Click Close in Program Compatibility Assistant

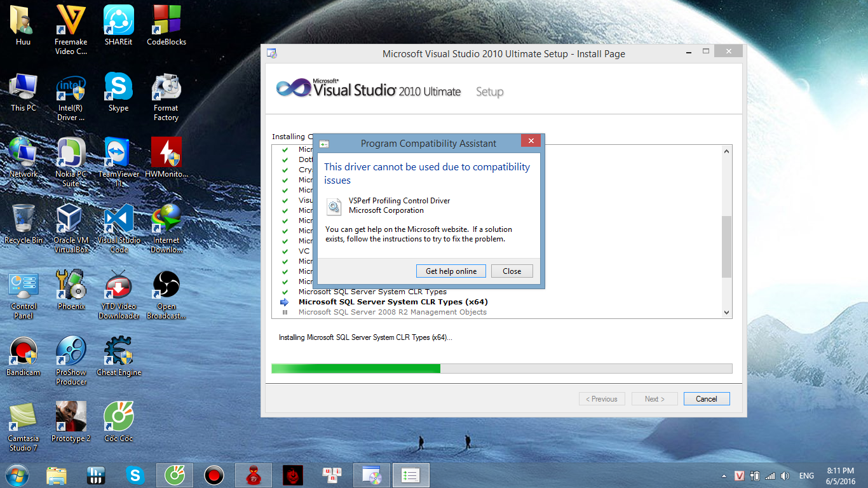tap(512, 271)
